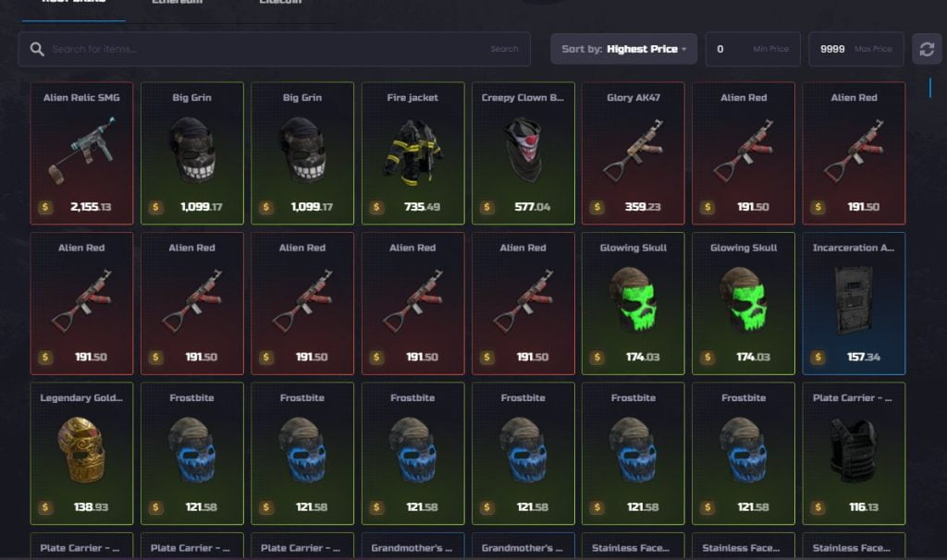Click the Search button in search bar
The image size is (947, 560).
[504, 49]
